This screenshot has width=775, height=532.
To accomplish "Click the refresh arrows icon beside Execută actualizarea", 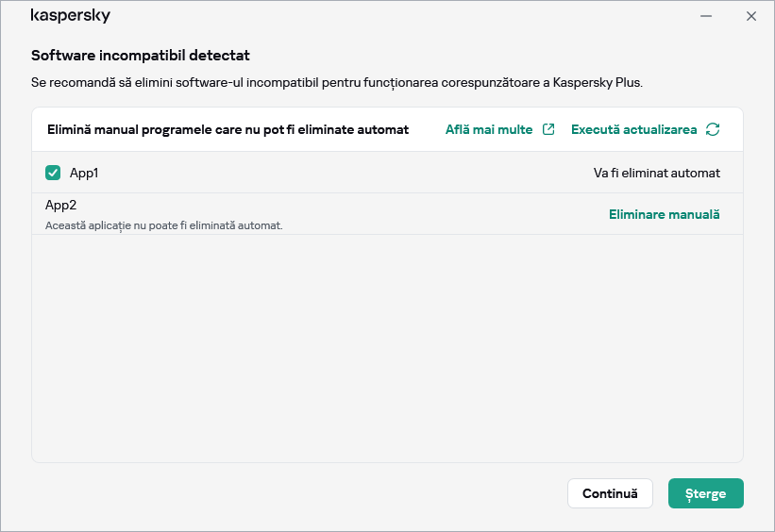I will (x=713, y=129).
